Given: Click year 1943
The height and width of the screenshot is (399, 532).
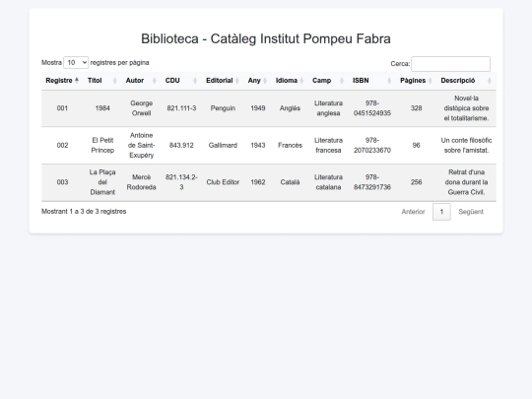Looking at the screenshot, I should point(257,145).
